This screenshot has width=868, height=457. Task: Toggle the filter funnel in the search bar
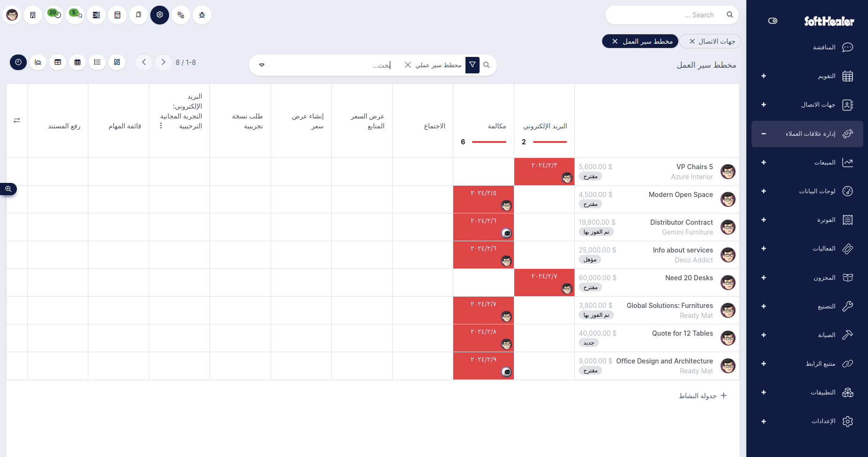click(x=473, y=65)
